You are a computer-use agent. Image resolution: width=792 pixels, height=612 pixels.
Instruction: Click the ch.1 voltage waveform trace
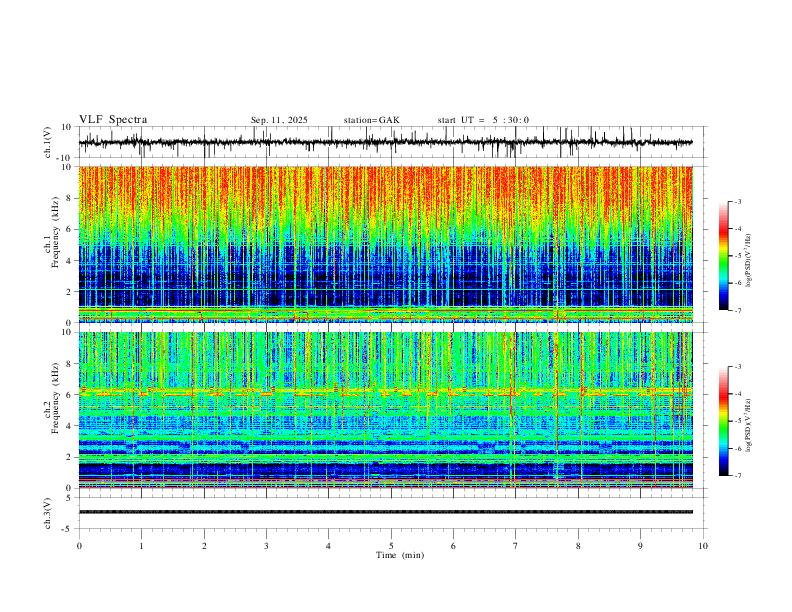pos(385,142)
